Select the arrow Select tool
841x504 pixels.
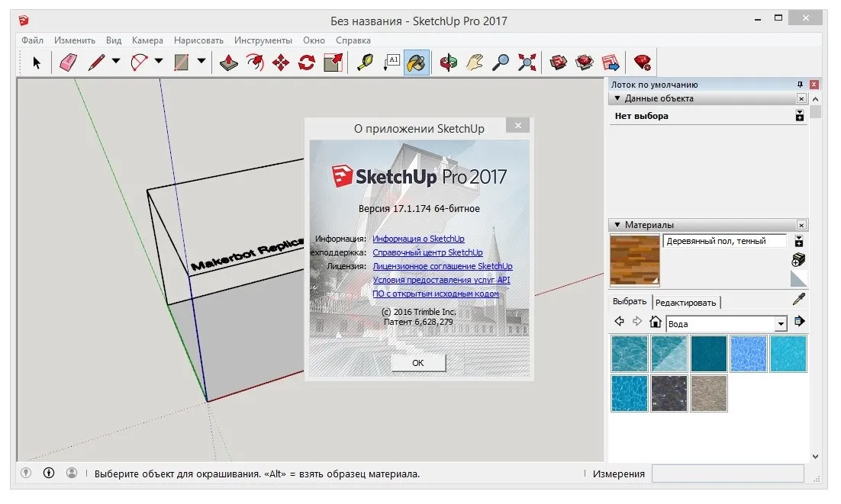(x=37, y=63)
